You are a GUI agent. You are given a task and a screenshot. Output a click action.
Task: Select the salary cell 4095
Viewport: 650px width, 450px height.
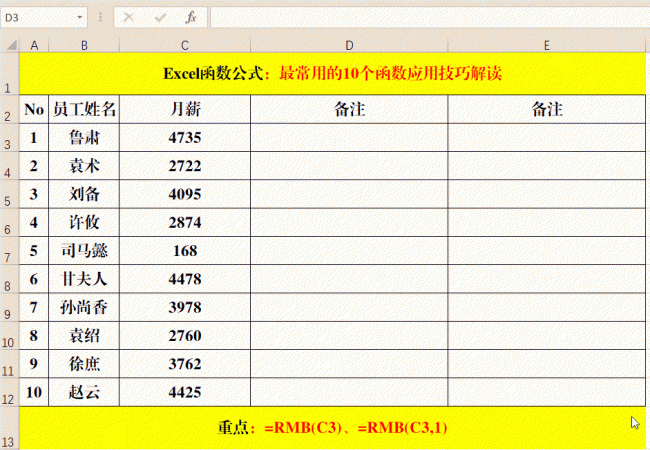185,194
